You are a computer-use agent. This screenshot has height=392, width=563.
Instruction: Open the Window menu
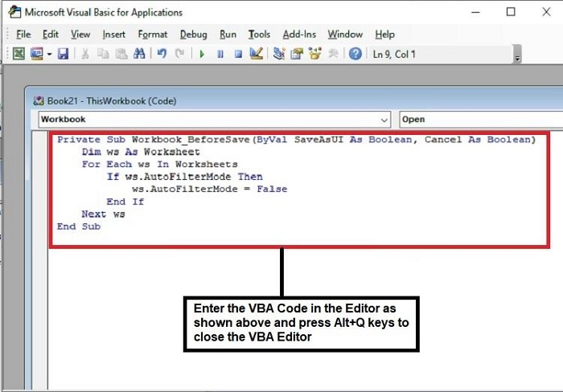[345, 35]
